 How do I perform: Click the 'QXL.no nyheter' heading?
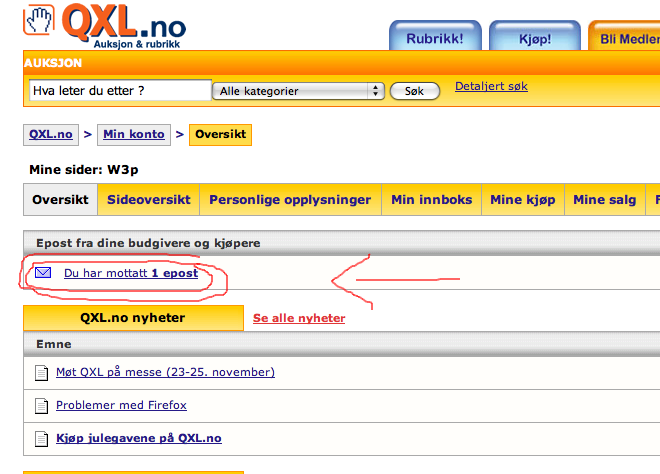(x=133, y=318)
